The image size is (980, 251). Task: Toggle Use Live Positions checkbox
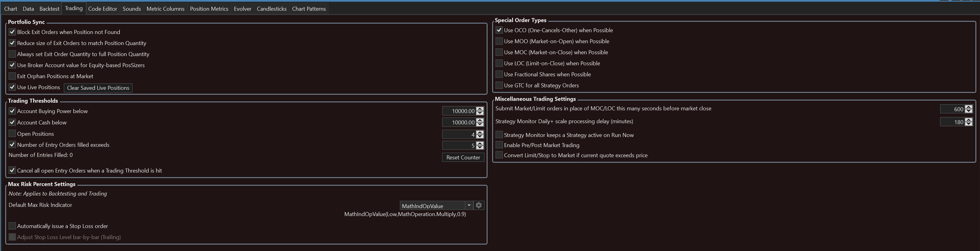tap(12, 87)
